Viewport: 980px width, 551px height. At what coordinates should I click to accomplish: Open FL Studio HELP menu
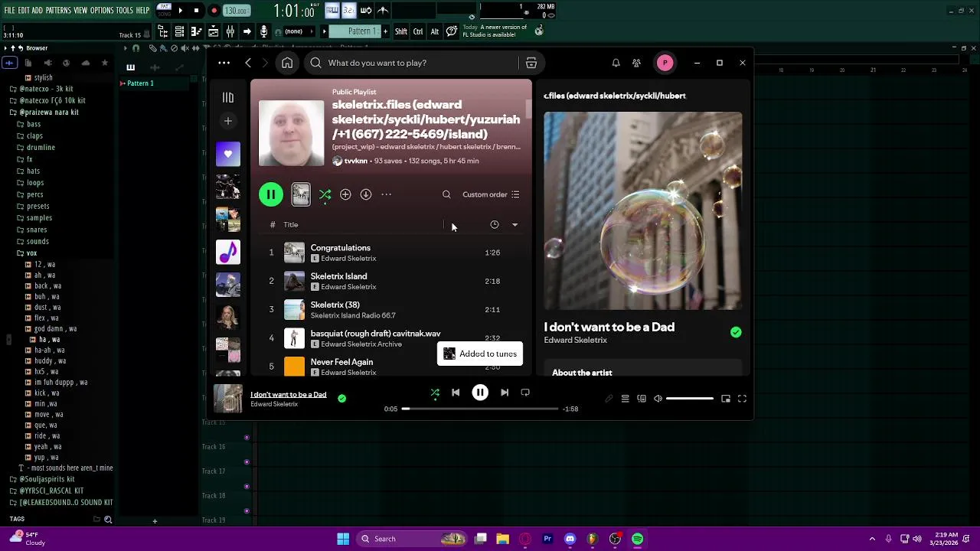coord(143,10)
